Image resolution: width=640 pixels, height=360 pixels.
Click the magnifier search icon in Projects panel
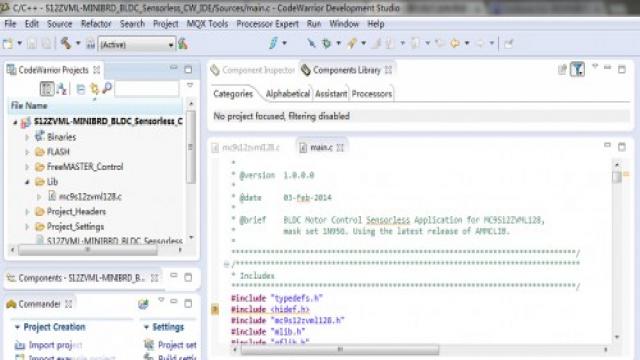[107, 89]
